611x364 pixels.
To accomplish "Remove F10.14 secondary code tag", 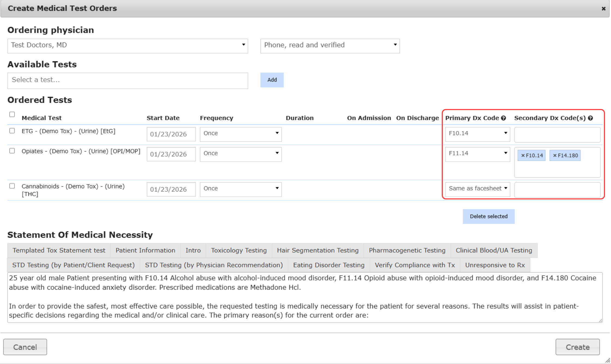I will (x=523, y=156).
